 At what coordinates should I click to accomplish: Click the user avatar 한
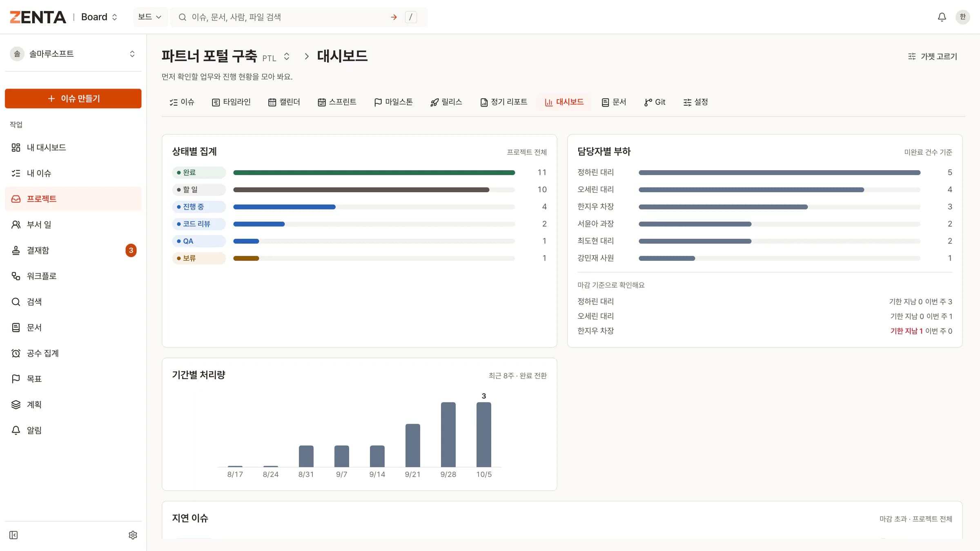(962, 17)
